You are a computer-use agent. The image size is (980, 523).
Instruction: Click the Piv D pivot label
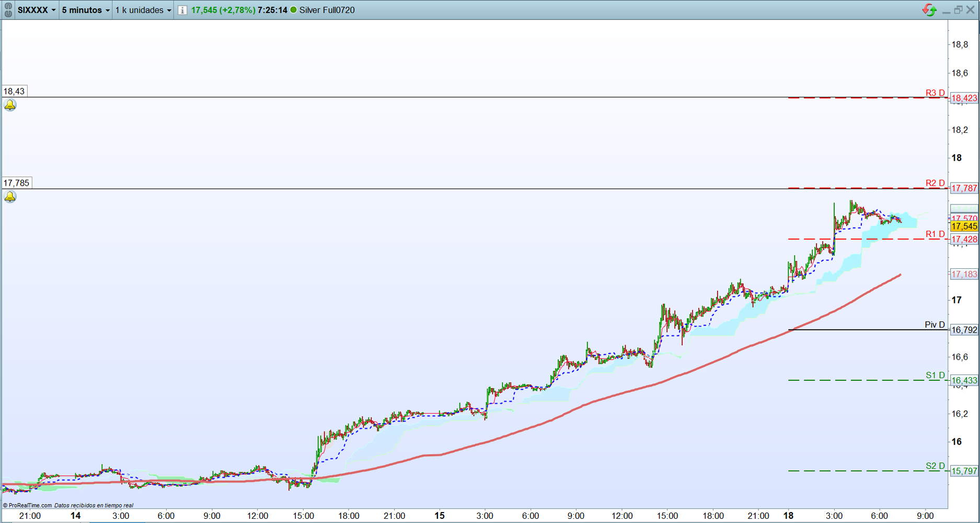point(935,324)
